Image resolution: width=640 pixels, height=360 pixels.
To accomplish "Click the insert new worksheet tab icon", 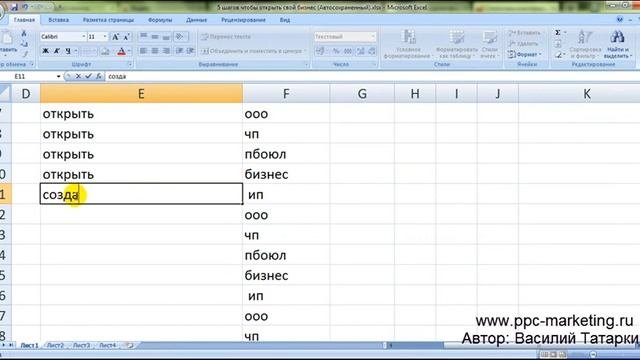I will click(129, 346).
